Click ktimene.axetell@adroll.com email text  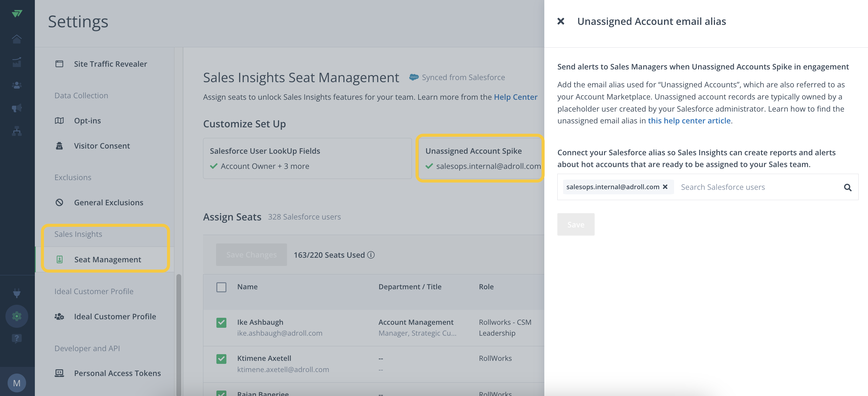[283, 369]
